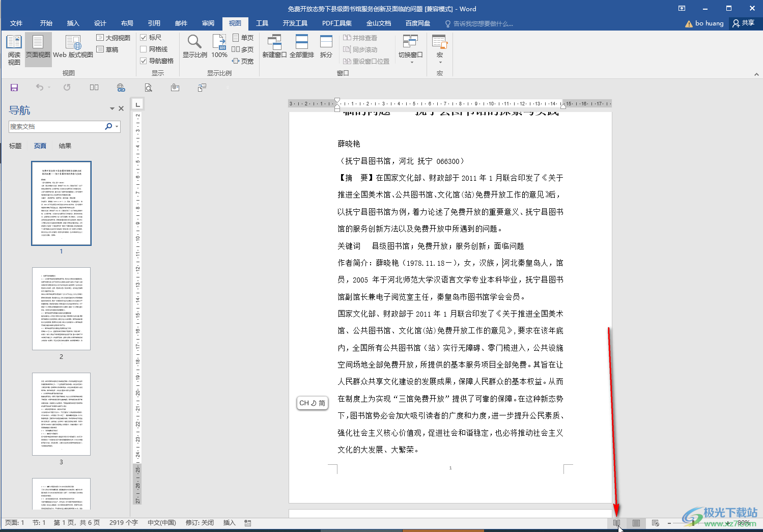
Task: Show Results (结果) tab in navigation pane
Action: [65, 146]
